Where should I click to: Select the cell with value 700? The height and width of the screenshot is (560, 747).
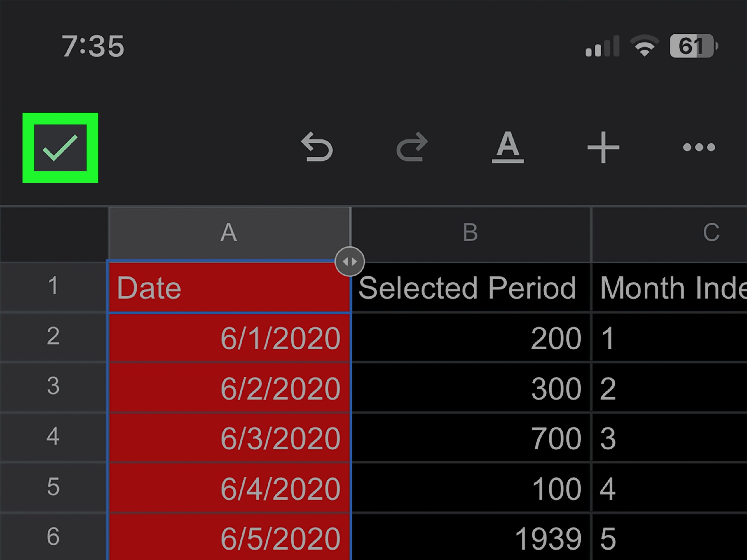click(x=470, y=438)
